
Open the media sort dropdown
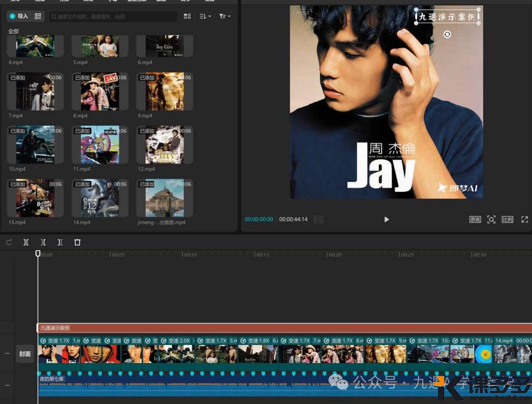click(205, 16)
